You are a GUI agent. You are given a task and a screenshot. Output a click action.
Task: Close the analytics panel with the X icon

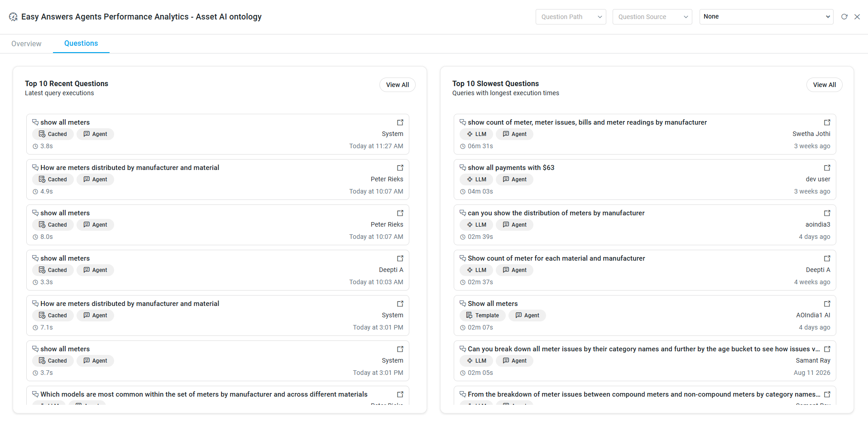pos(857,17)
